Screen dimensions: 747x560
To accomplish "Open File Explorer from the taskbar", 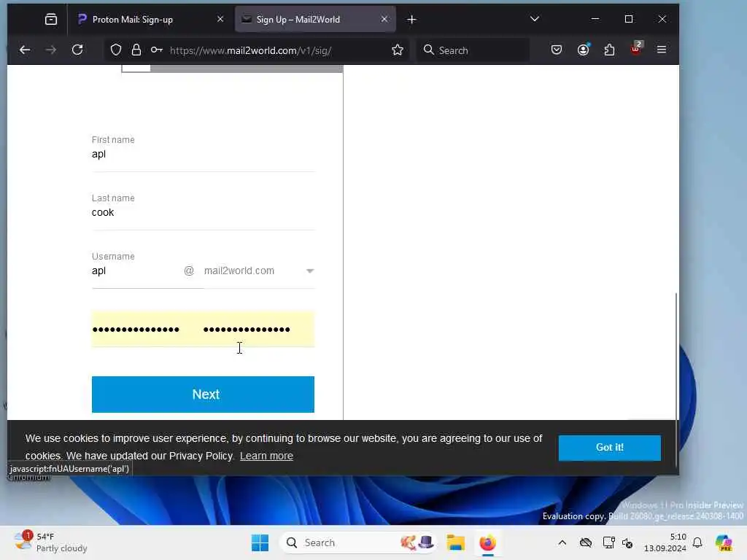I will [x=455, y=542].
